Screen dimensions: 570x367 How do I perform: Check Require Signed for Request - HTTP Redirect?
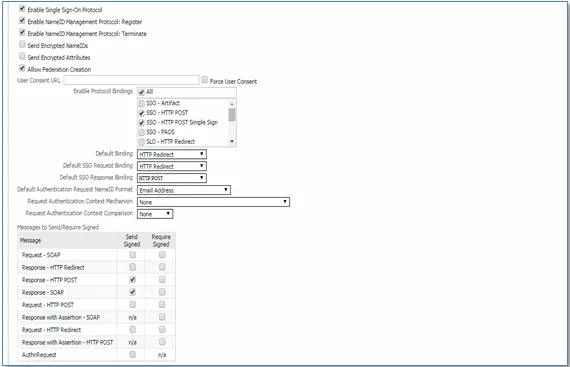(162, 329)
